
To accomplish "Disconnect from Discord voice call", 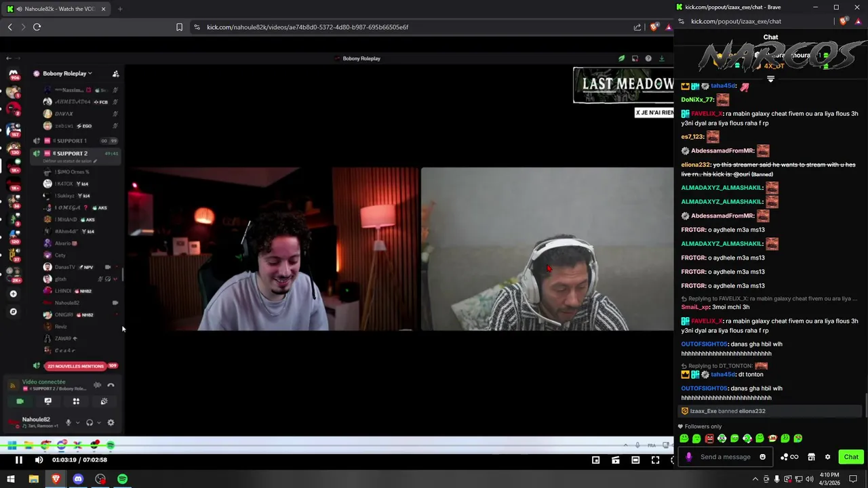I will coord(111,385).
